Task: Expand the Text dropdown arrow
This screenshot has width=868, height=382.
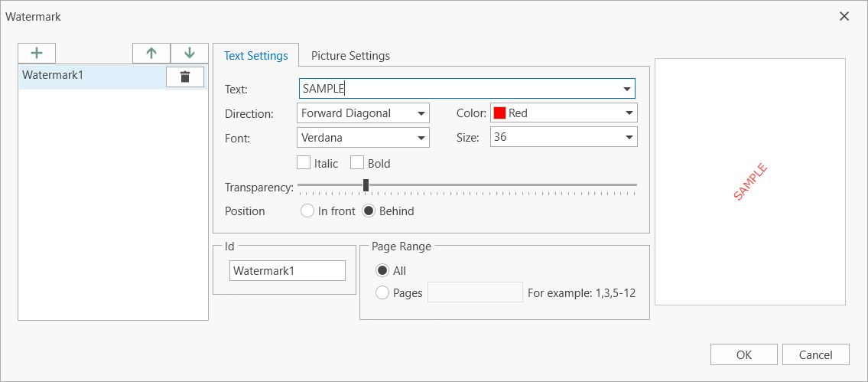Action: click(x=626, y=89)
